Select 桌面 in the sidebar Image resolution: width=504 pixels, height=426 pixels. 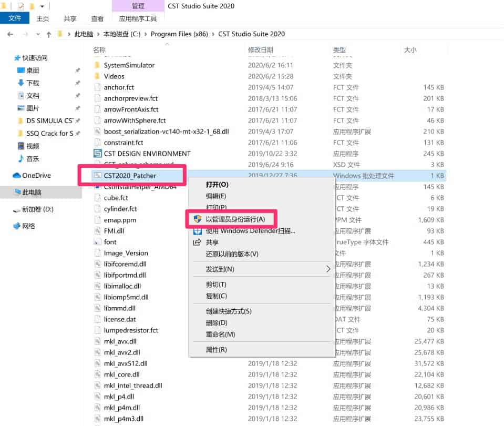pos(33,70)
